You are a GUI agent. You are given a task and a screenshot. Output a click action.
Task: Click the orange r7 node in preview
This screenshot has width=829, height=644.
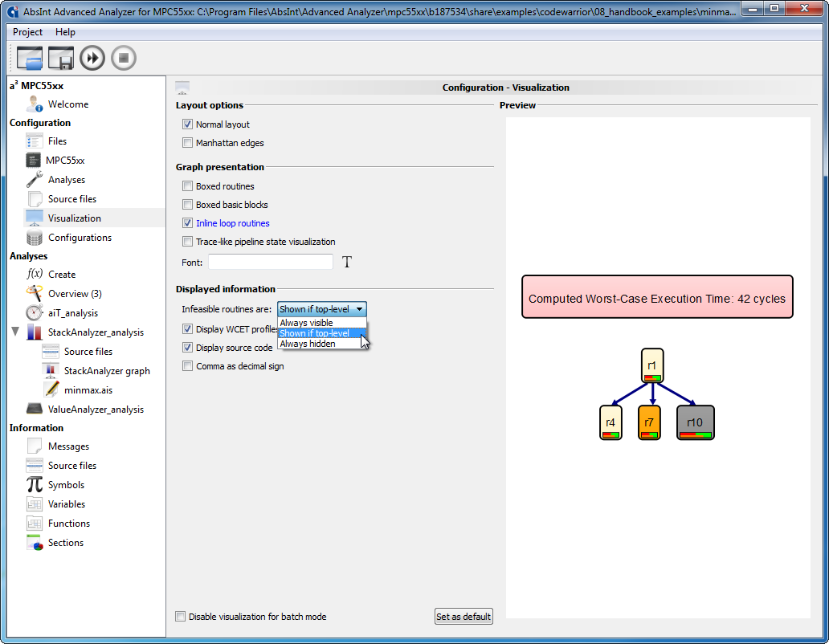coord(649,422)
